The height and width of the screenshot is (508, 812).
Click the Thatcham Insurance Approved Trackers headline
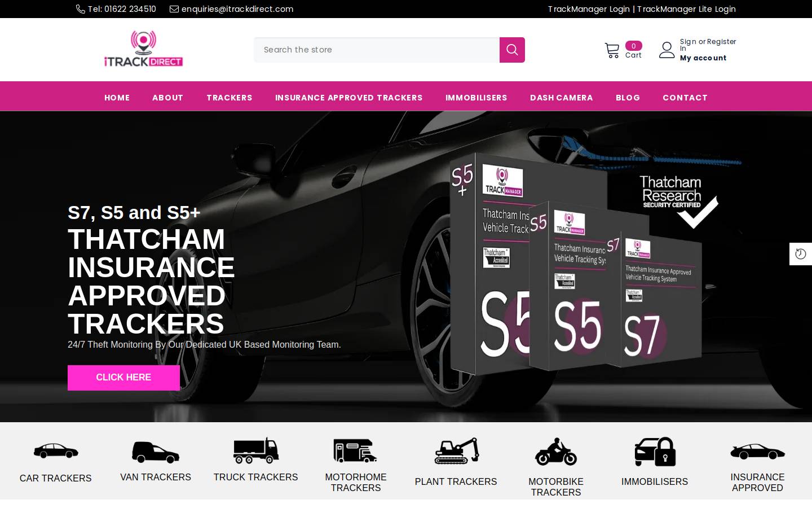pos(151,282)
